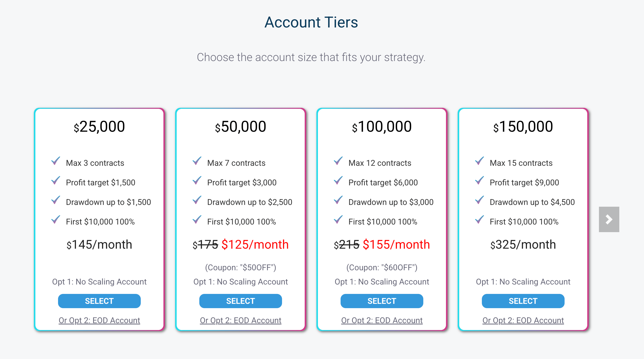This screenshot has width=644, height=359.
Task: Click checkmark beside Max 3 contracts
Action: (56, 161)
